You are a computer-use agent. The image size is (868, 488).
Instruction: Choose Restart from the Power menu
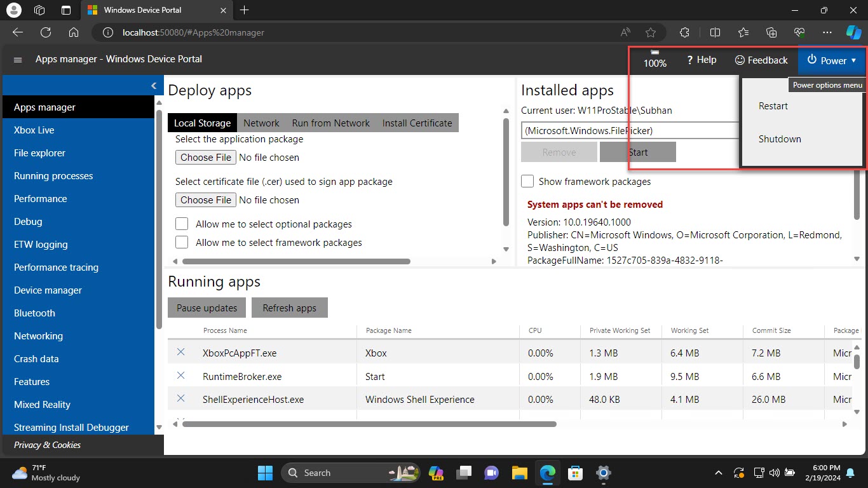[x=773, y=106]
